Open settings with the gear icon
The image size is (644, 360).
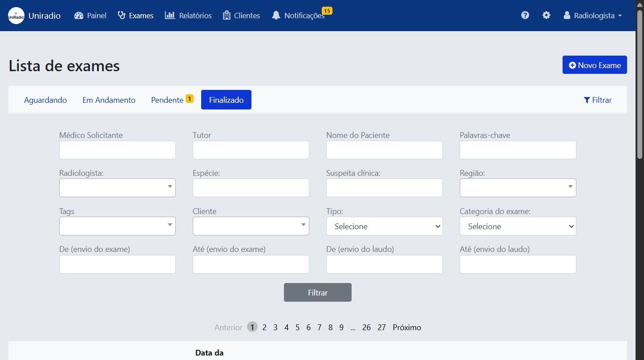point(546,15)
